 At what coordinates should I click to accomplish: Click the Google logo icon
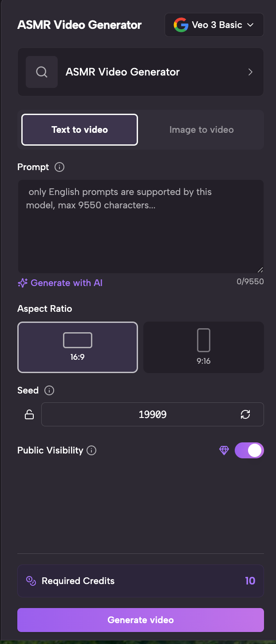pyautogui.click(x=181, y=25)
